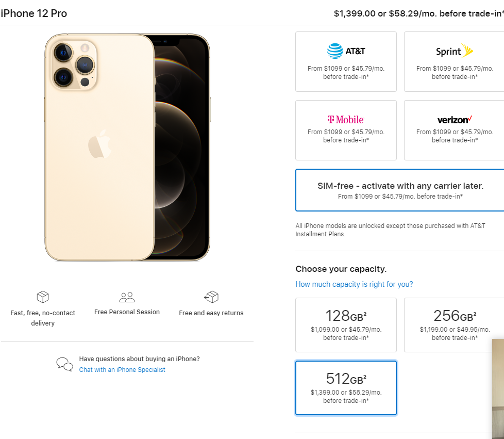
Task: Open Chat with an iPhone Specialist link
Action: pos(122,370)
